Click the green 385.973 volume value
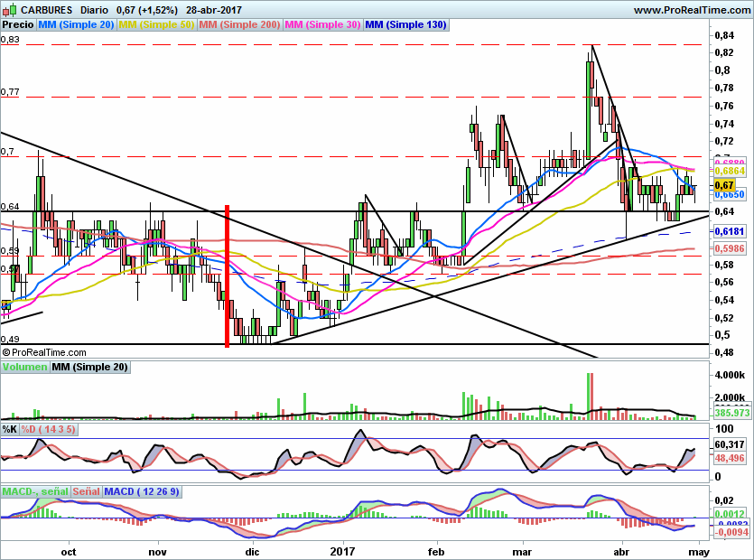 click(731, 413)
